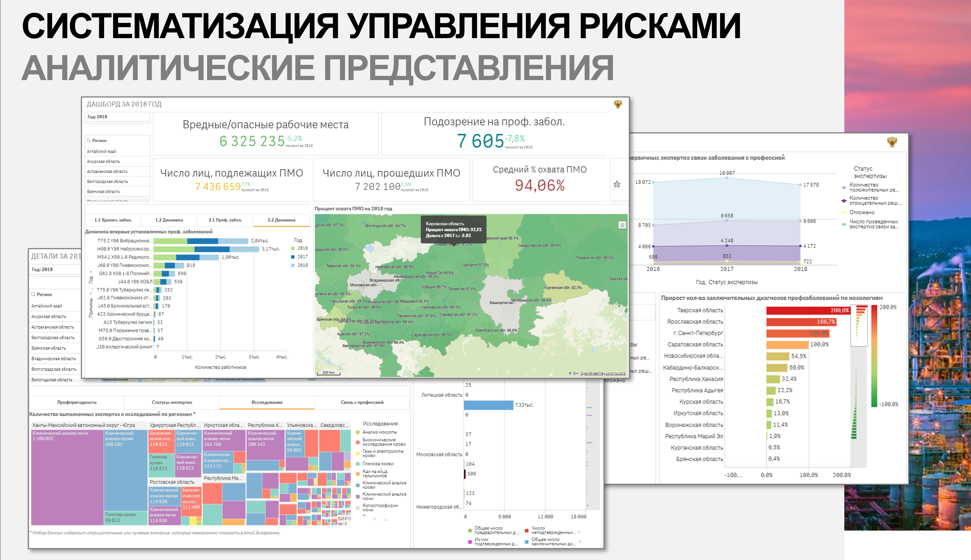Screen dimensions: 971x560
Task: Open the Профпригодность tab
Action: pyautogui.click(x=77, y=402)
